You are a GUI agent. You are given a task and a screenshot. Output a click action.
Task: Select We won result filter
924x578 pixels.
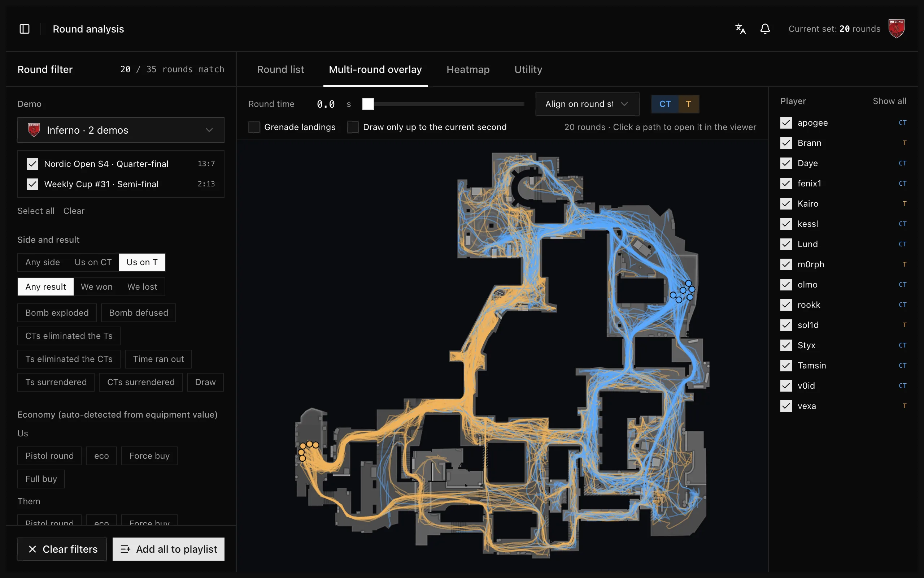tap(97, 287)
